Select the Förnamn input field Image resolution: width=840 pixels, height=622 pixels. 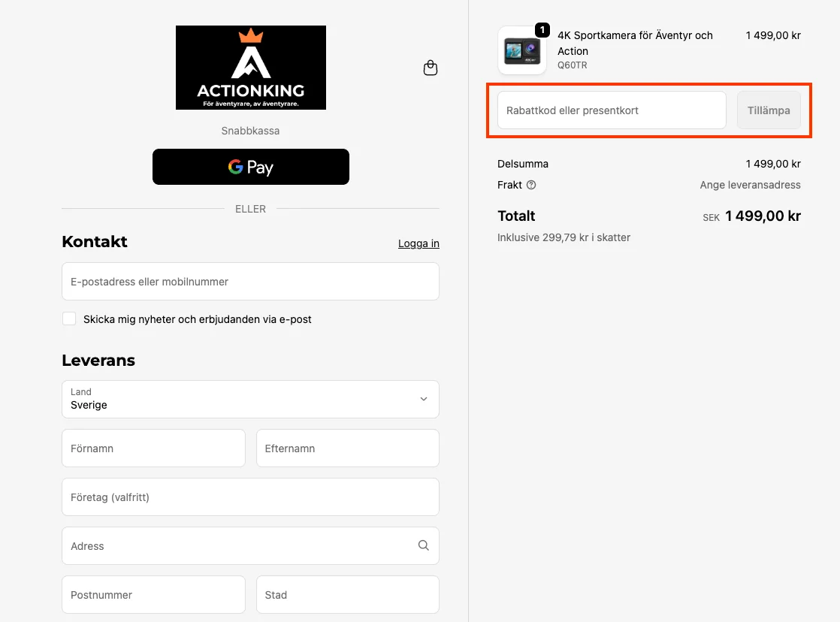[153, 448]
